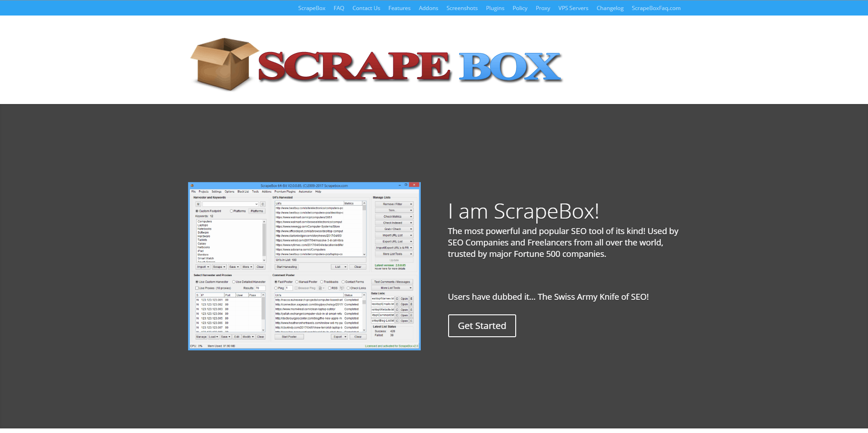The width and height of the screenshot is (868, 433).
Task: Visit the VPS Servers page
Action: (x=573, y=8)
